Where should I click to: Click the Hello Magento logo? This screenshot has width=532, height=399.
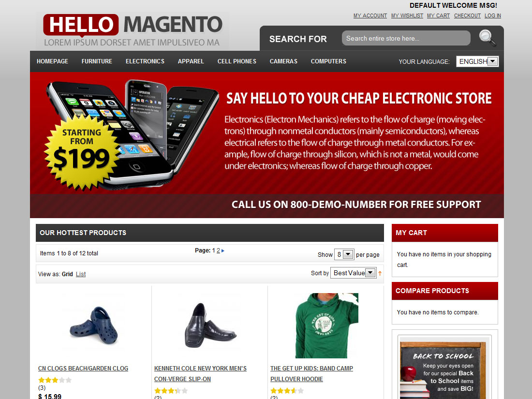(x=133, y=31)
